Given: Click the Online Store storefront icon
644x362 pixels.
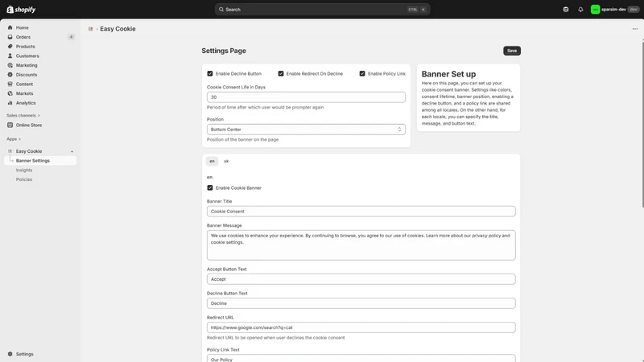Looking at the screenshot, I should coord(10,125).
